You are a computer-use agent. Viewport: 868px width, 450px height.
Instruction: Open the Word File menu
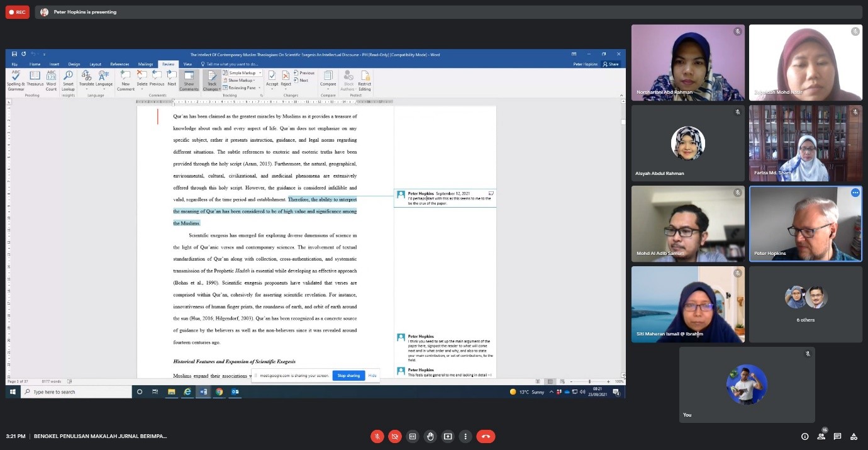coord(14,64)
